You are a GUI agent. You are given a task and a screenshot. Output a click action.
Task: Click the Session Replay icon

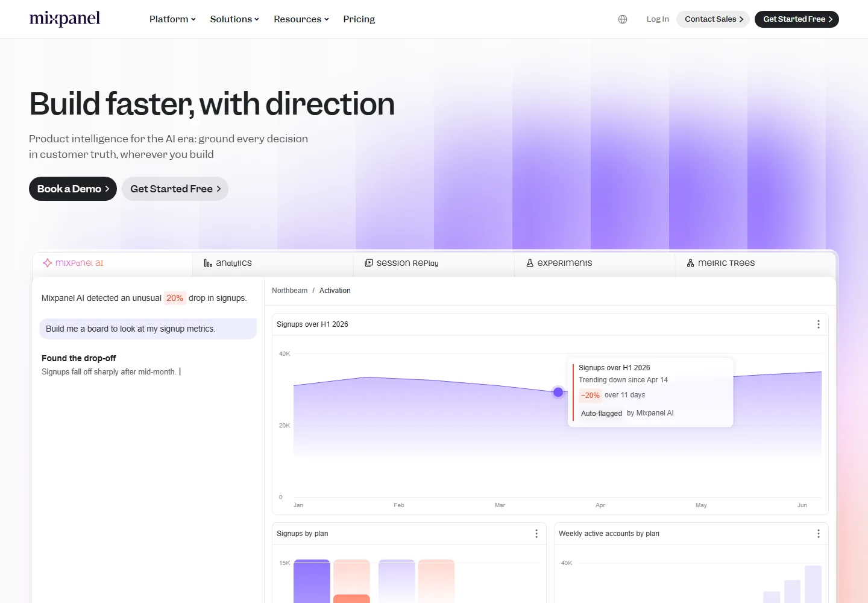369,263
